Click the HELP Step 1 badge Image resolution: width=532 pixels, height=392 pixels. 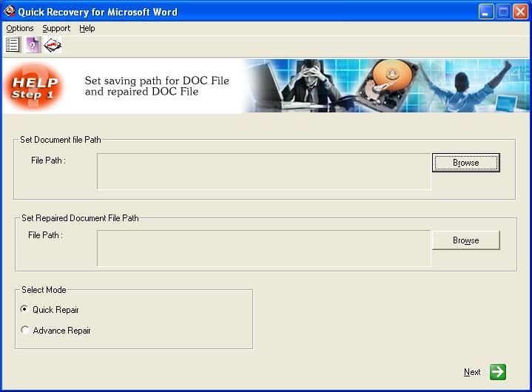tap(34, 86)
